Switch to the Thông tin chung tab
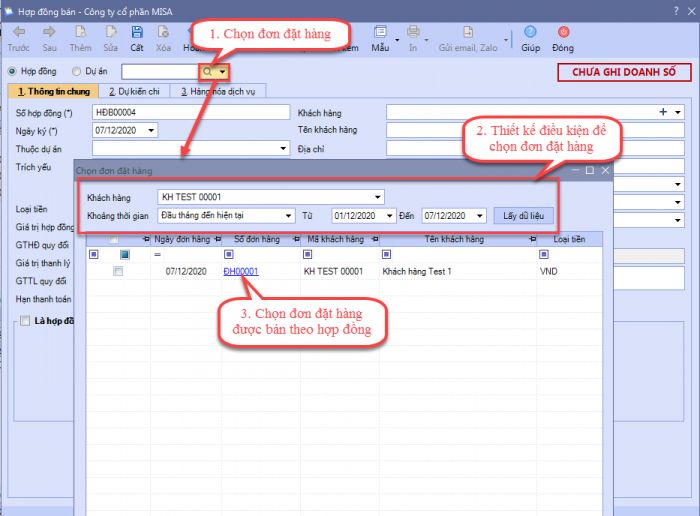The width and height of the screenshot is (700, 516). pyautogui.click(x=49, y=91)
